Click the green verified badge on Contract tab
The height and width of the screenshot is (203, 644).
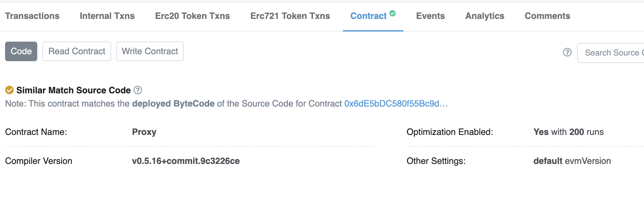392,13
